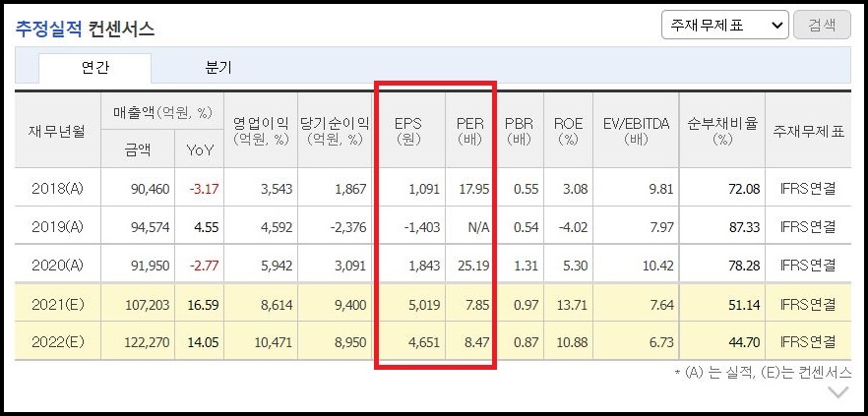868x416 pixels.
Task: Click the 재무년월 column header
Action: pyautogui.click(x=57, y=131)
